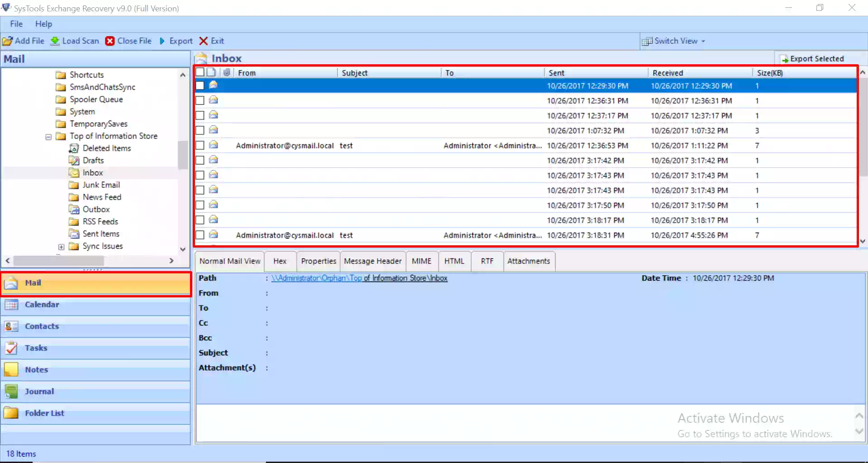The image size is (868, 463).
Task: Check the message sent 1:07:32 PM
Action: (200, 130)
